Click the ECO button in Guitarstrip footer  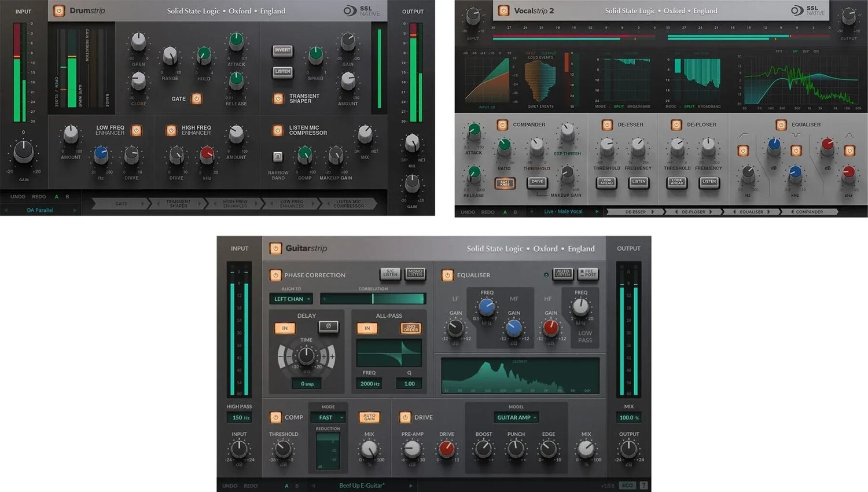(x=627, y=486)
